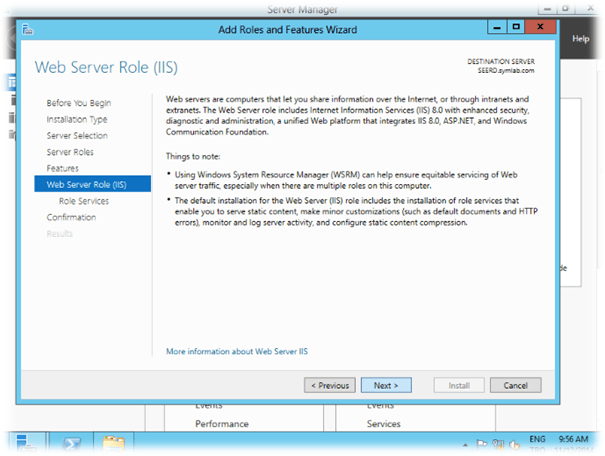This screenshot has width=605, height=456.
Task: Switch to the Features step
Action: tap(62, 168)
